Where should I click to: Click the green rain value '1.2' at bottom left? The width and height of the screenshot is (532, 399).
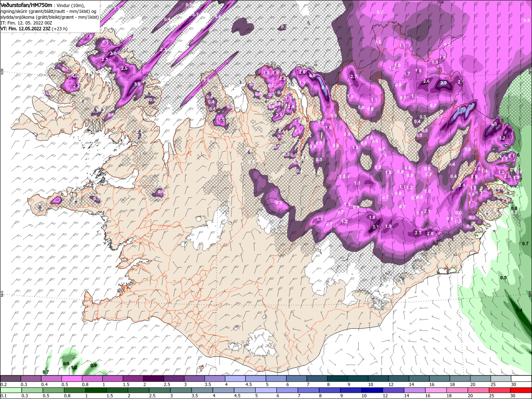(x=74, y=367)
